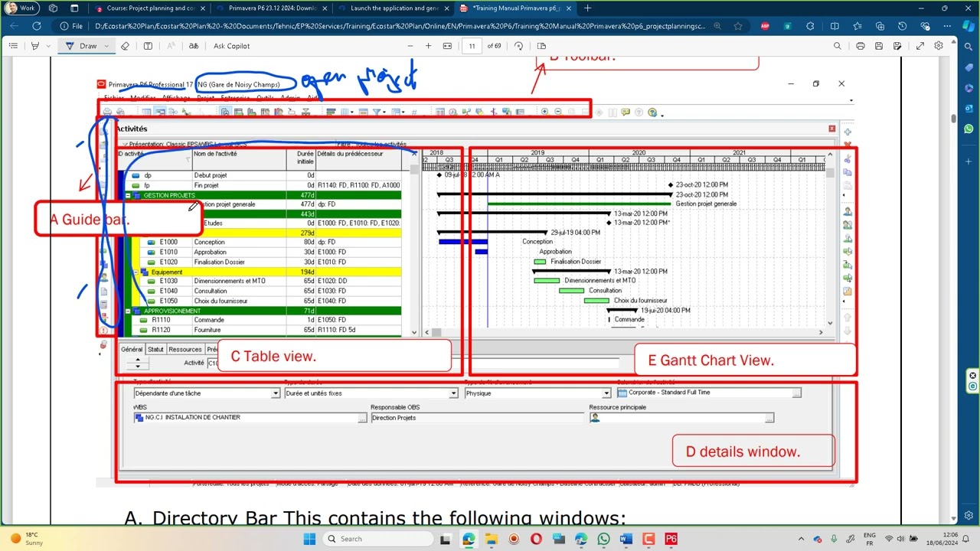Open the Page view options
This screenshot has height=551, width=980.
point(541,46)
